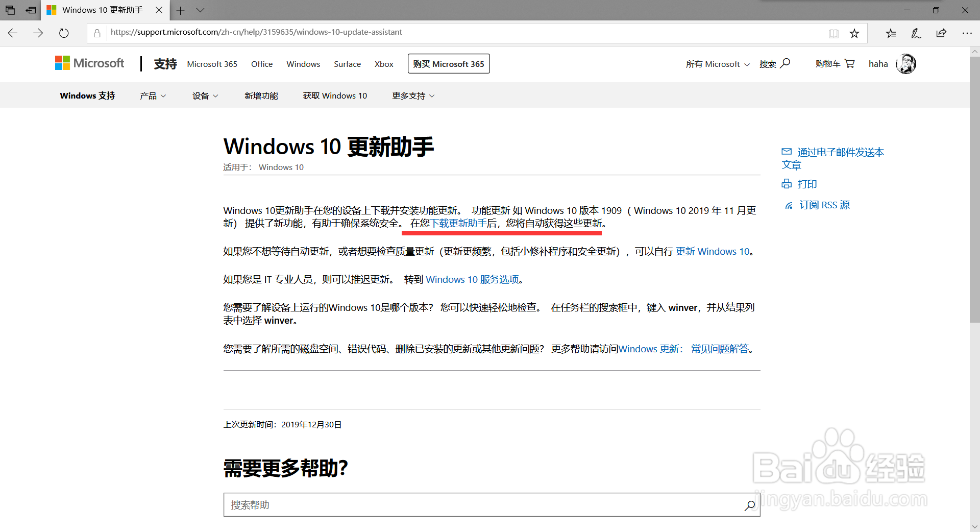Click 适用于: Windows 10 text

point(263,167)
